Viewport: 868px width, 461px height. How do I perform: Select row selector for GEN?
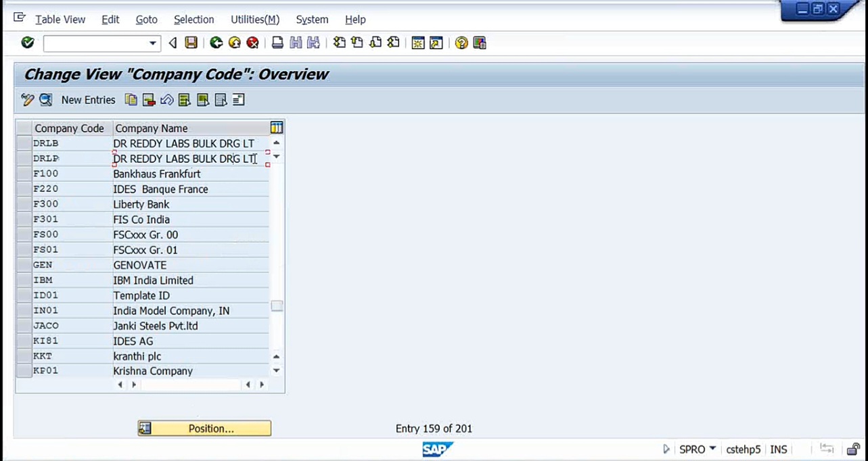click(24, 265)
